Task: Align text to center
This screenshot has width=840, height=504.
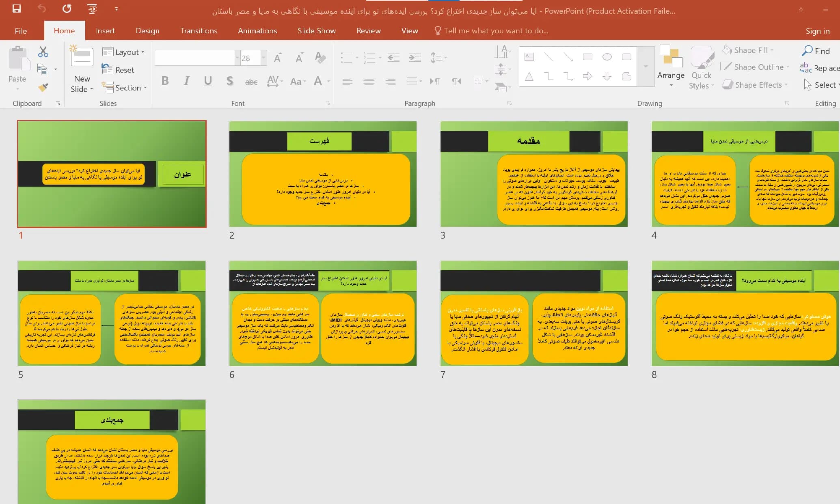Action: (369, 81)
